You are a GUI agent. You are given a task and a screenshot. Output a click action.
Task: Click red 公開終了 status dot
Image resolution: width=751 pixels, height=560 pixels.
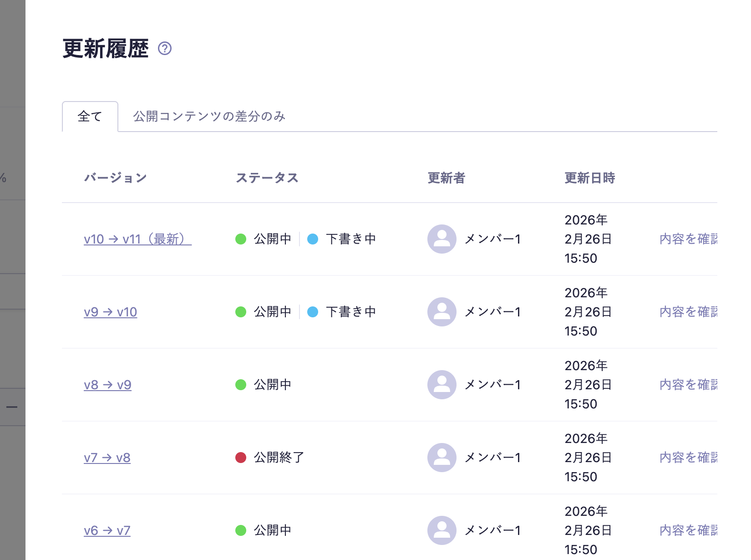[241, 458]
